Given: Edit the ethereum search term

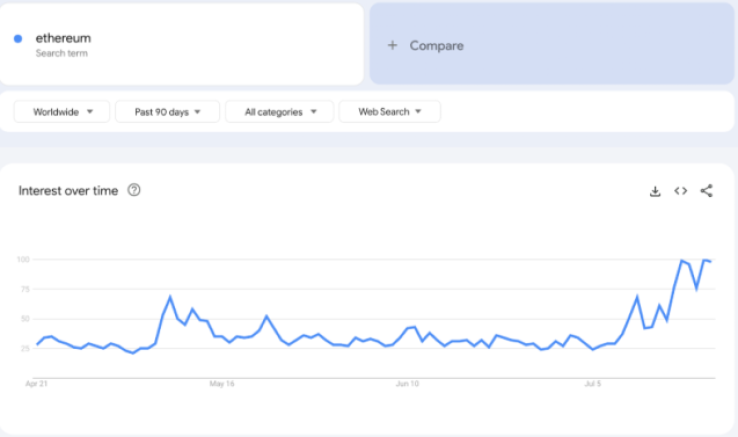Looking at the screenshot, I should point(63,38).
